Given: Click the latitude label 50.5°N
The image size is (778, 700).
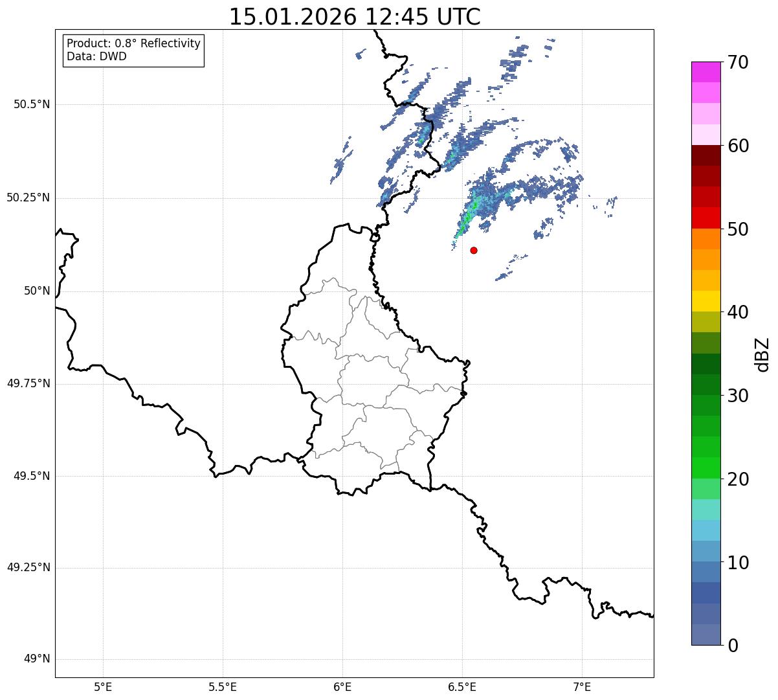Looking at the screenshot, I should click(x=32, y=104).
